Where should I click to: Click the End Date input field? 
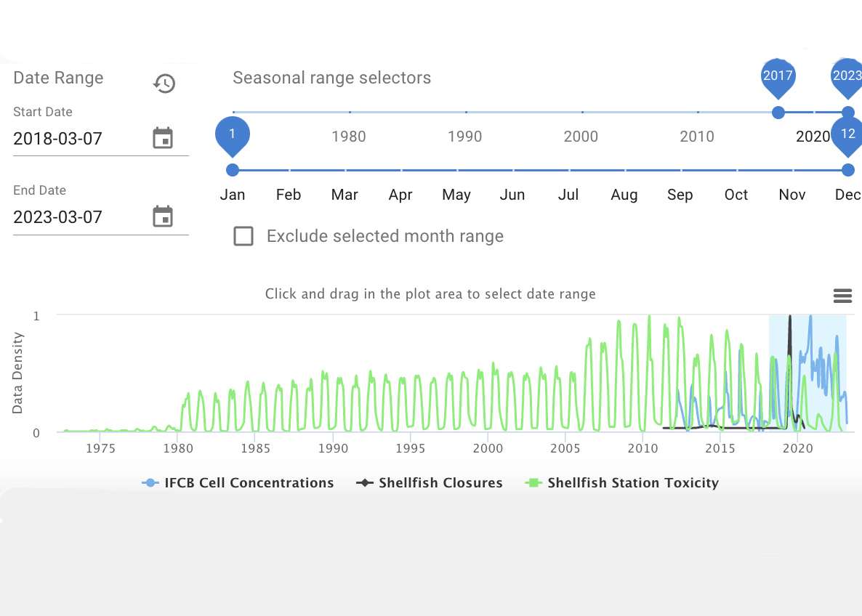[80, 216]
